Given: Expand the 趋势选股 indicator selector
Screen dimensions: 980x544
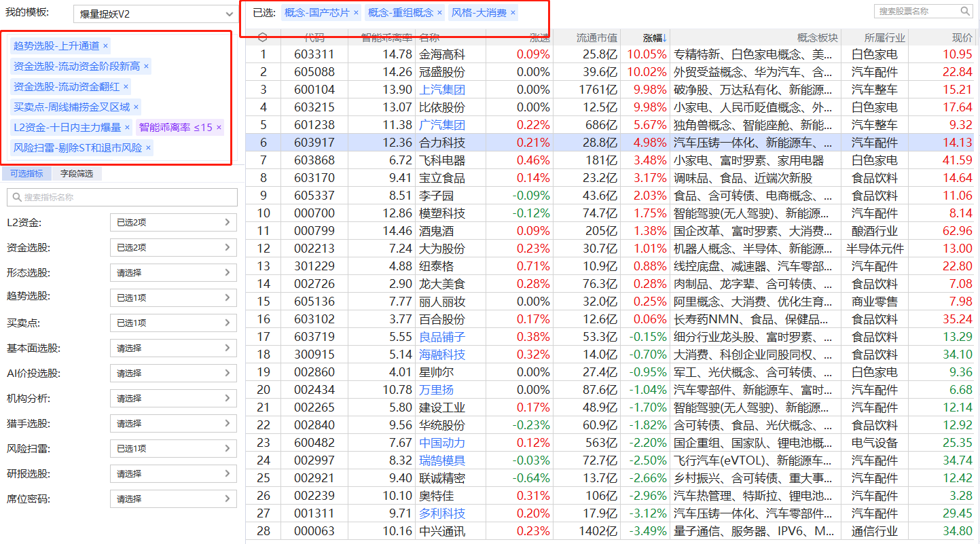Looking at the screenshot, I should click(x=173, y=297).
